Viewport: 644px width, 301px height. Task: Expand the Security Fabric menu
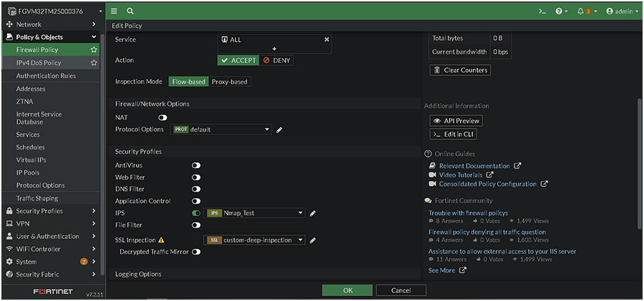(x=52, y=275)
